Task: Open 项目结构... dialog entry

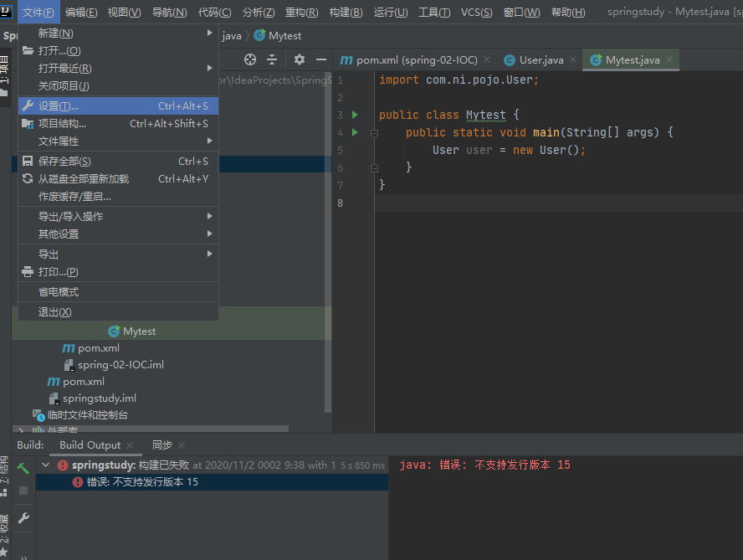Action: click(119, 123)
